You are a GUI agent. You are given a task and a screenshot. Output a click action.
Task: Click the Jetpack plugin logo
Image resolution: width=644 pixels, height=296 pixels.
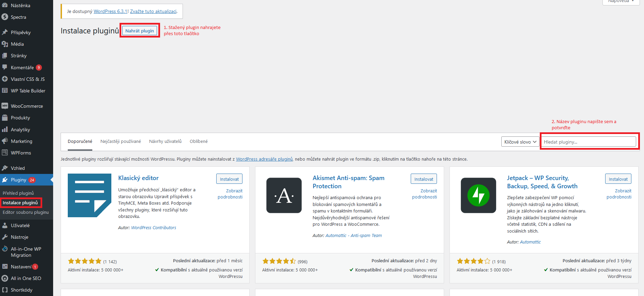[478, 195]
